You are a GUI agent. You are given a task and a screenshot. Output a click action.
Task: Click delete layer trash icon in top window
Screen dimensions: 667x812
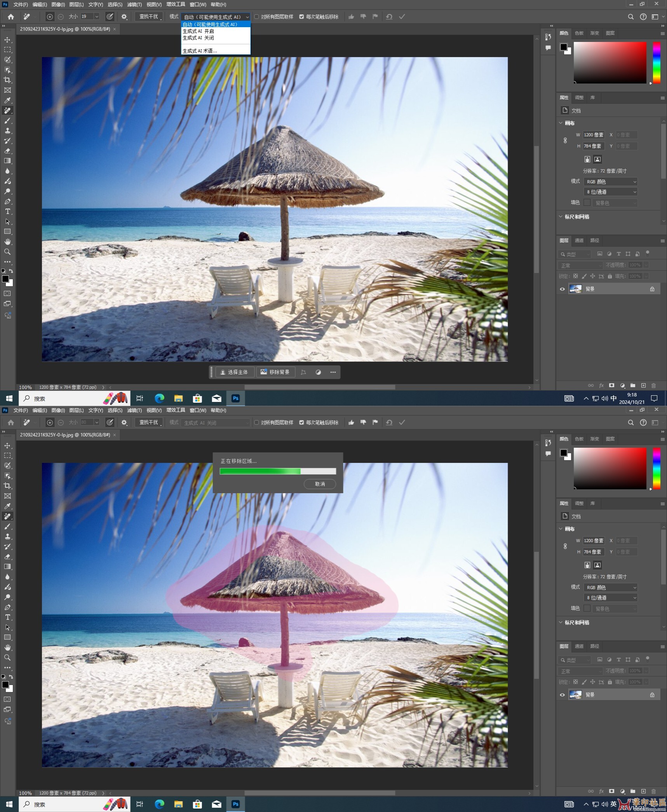click(653, 385)
